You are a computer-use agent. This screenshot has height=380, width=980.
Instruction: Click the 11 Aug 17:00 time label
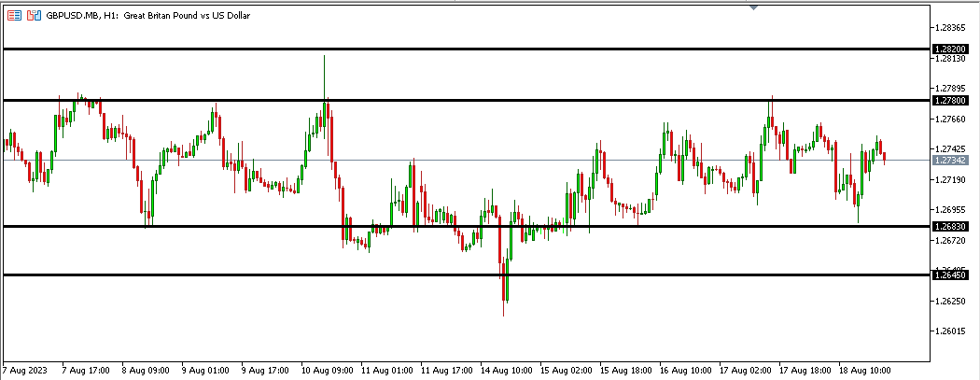click(x=447, y=370)
